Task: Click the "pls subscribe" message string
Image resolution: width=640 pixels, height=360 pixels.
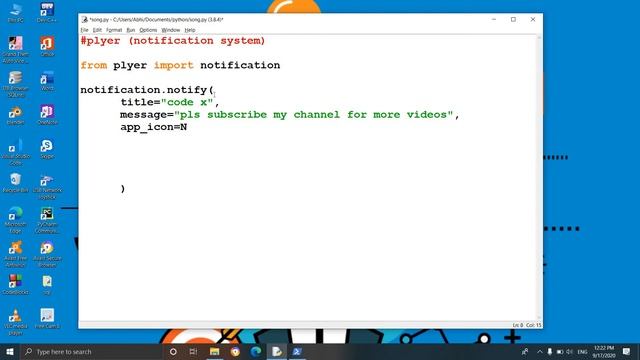Action: click(x=313, y=115)
